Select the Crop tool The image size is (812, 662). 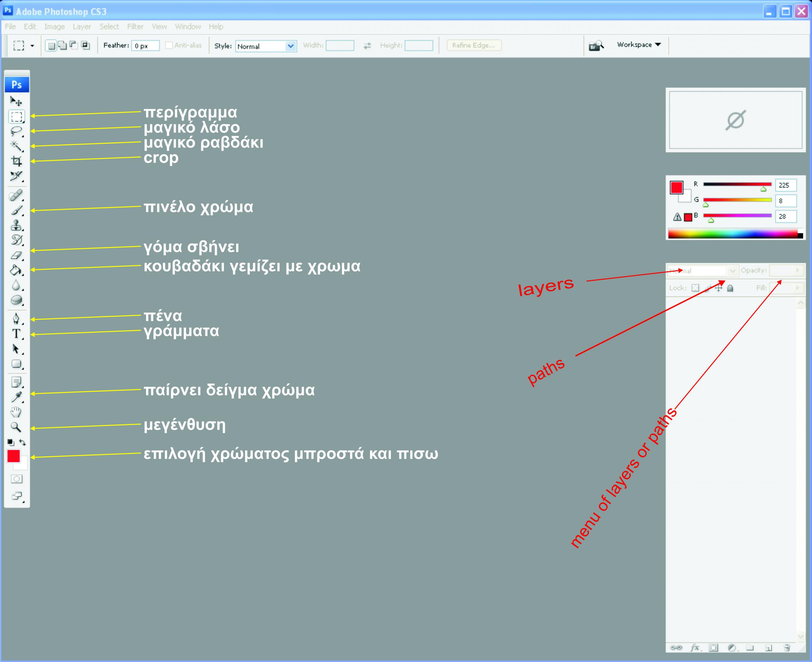pyautogui.click(x=16, y=161)
